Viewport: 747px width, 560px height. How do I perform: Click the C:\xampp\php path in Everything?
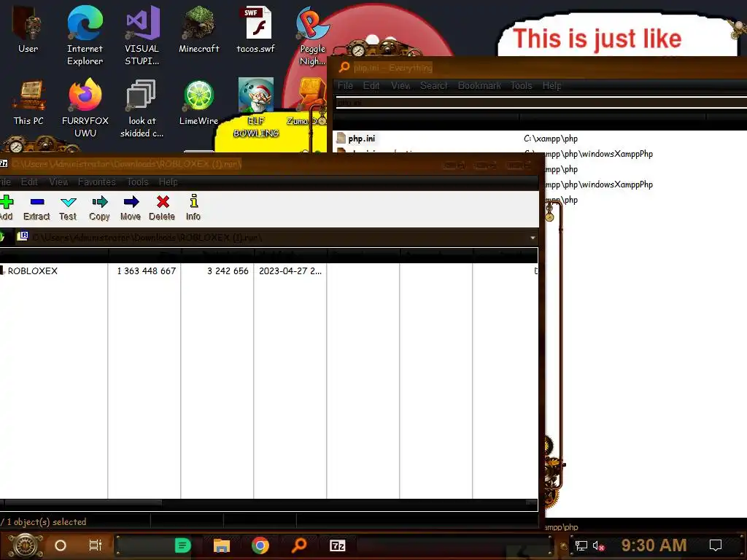coord(551,139)
